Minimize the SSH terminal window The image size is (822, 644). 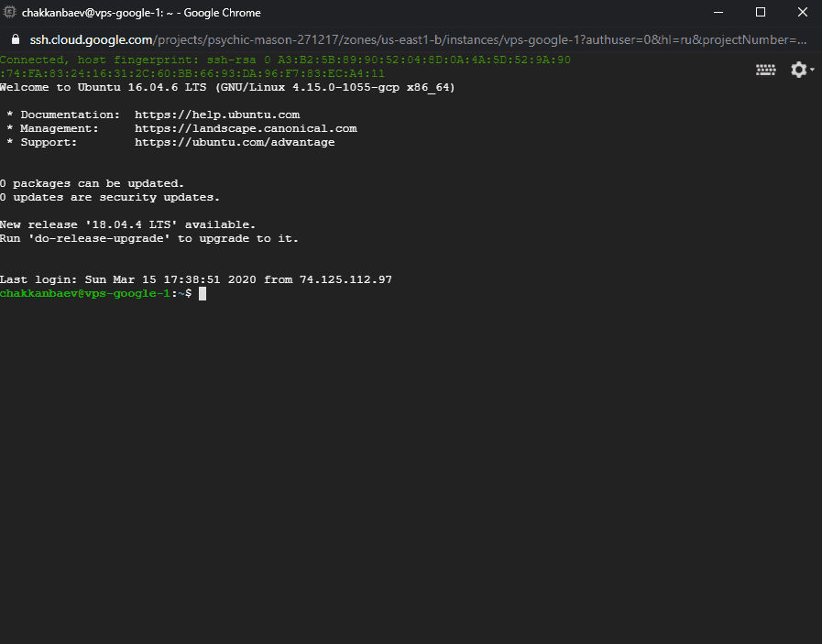coord(718,13)
